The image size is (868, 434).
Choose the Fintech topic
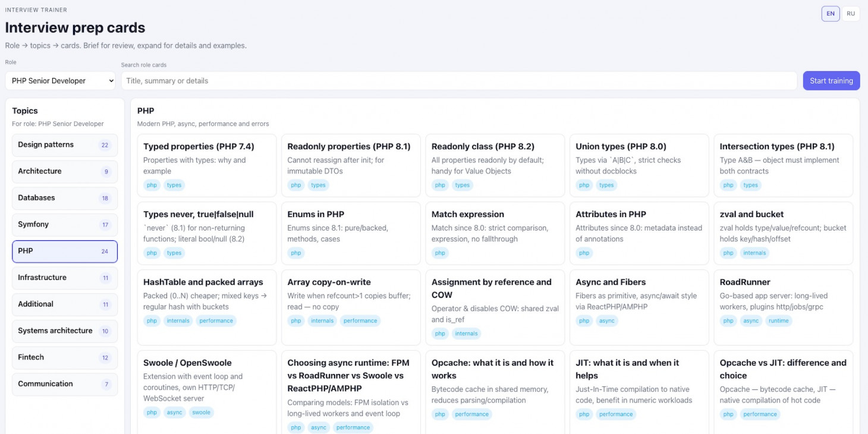65,358
